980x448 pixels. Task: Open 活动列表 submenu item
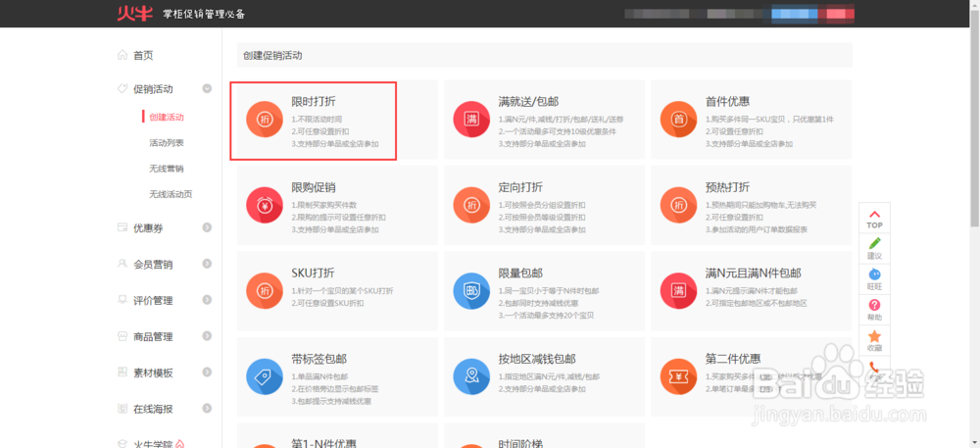pos(167,143)
